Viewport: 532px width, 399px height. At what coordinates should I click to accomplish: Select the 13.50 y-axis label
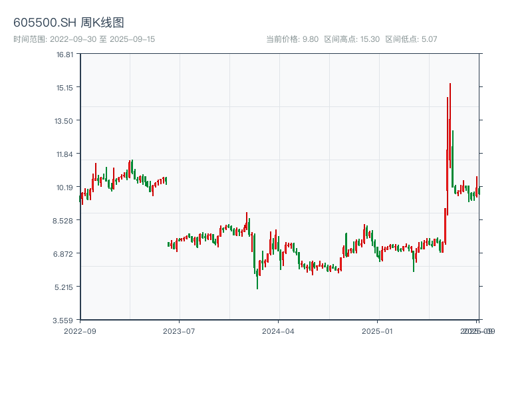(x=65, y=120)
